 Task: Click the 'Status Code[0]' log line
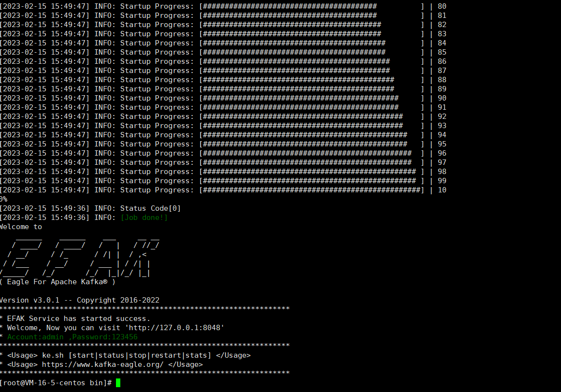(90, 208)
